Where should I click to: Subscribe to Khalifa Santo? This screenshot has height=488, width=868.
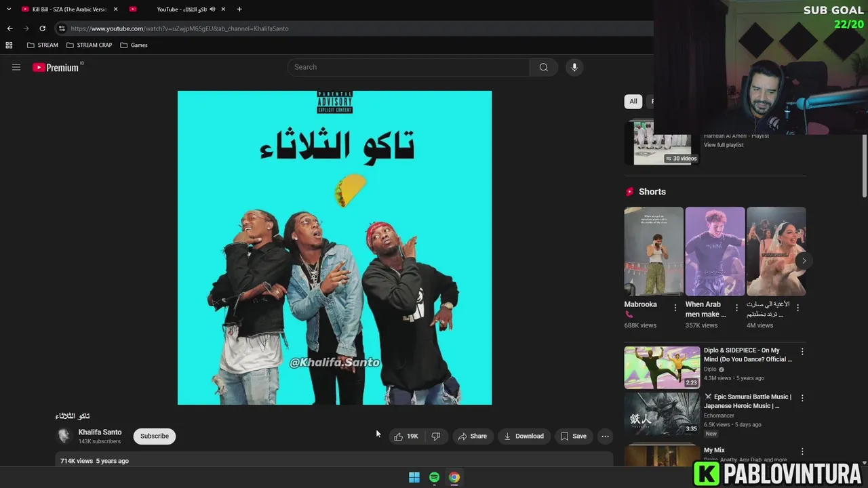point(155,436)
